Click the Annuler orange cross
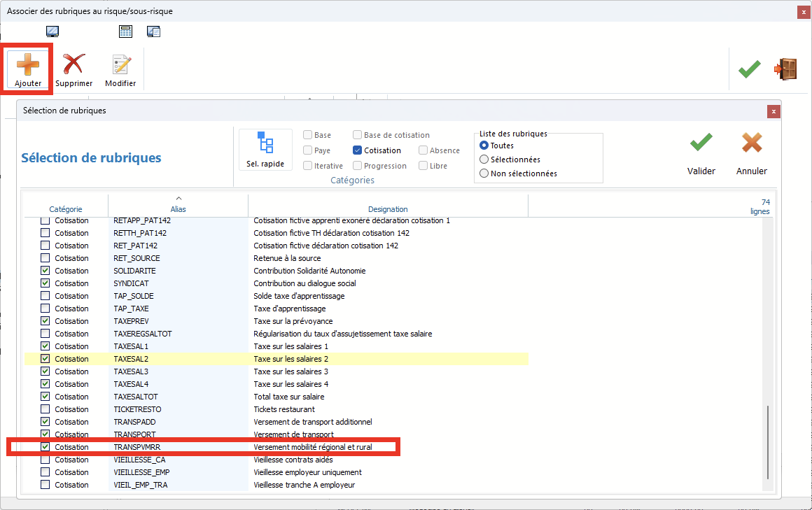The image size is (812, 510). [751, 143]
